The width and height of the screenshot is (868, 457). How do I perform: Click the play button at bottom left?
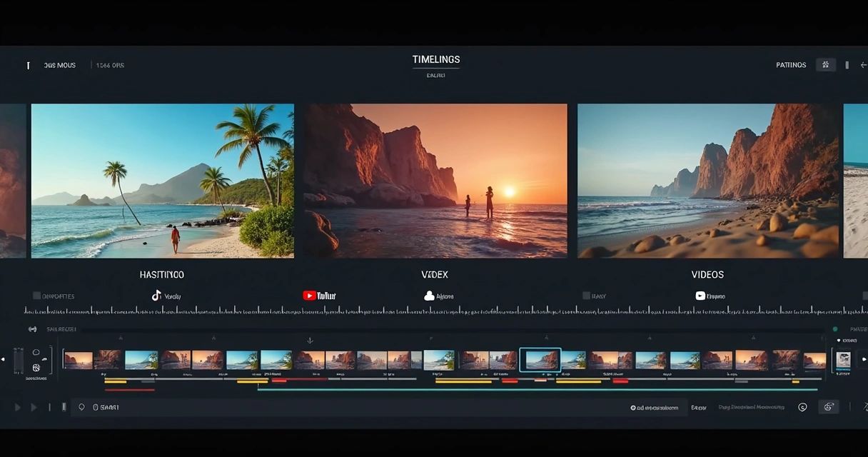[18, 407]
